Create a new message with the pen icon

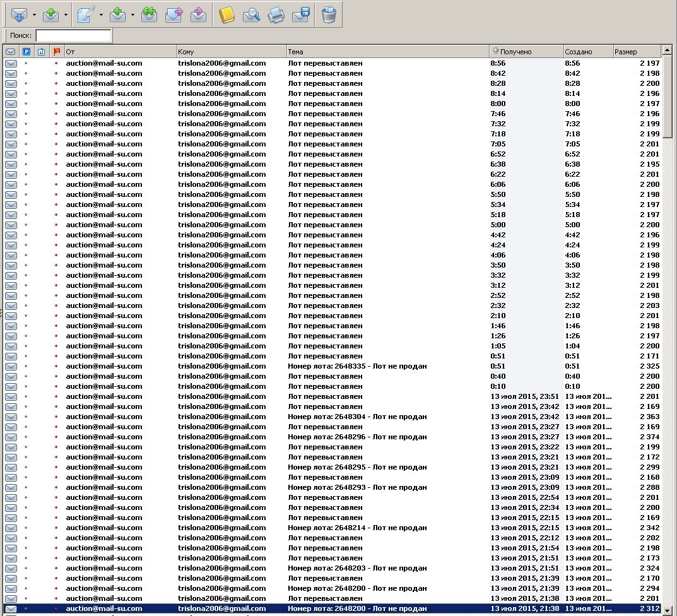click(86, 14)
